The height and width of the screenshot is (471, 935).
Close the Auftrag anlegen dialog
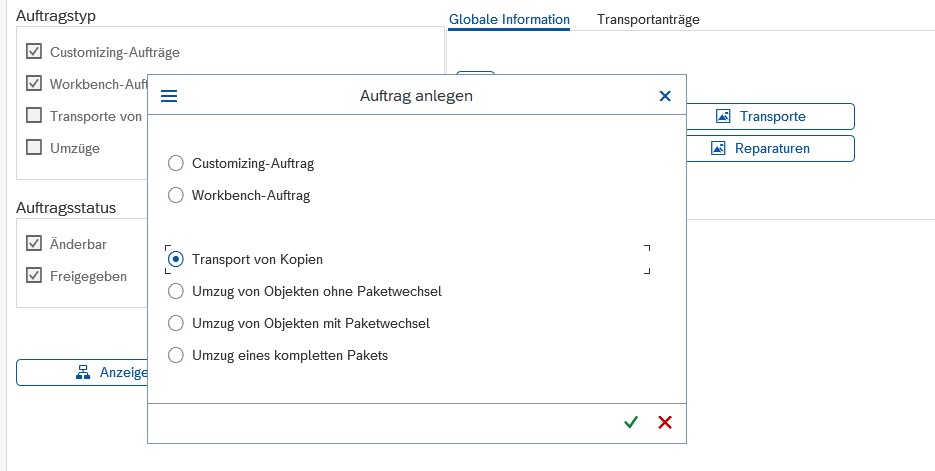tap(665, 96)
